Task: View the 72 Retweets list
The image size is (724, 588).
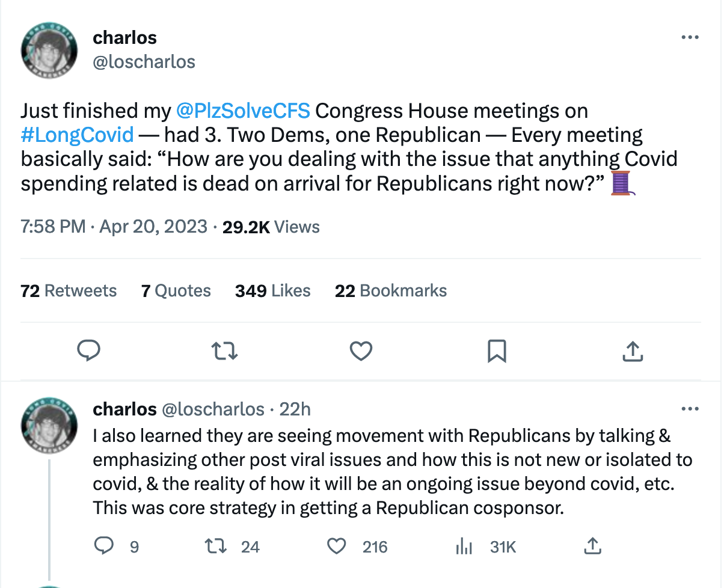Action: (x=69, y=291)
